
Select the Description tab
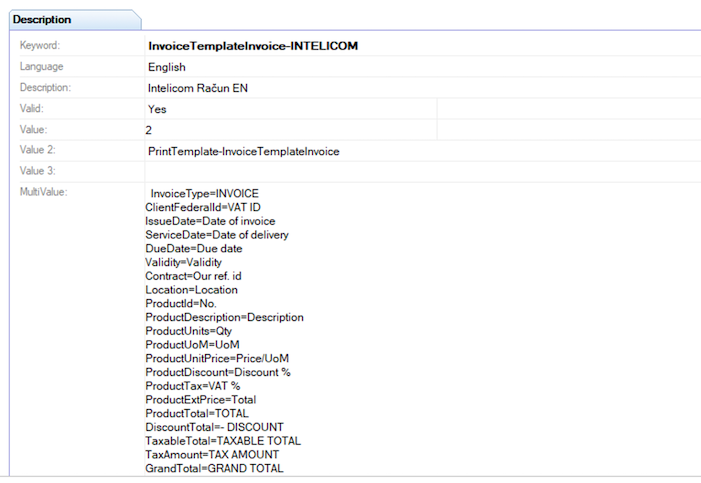point(74,20)
